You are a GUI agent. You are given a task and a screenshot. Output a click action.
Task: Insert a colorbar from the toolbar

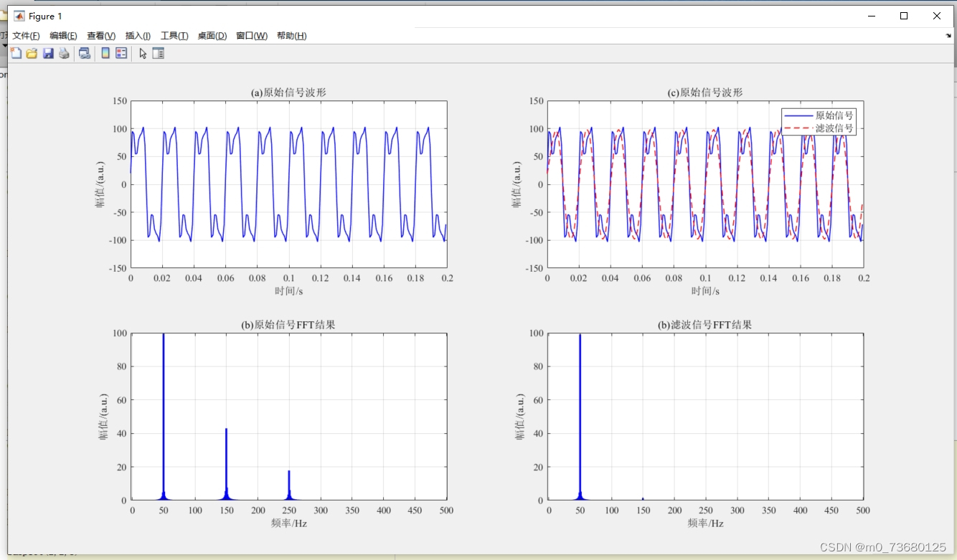click(x=105, y=53)
